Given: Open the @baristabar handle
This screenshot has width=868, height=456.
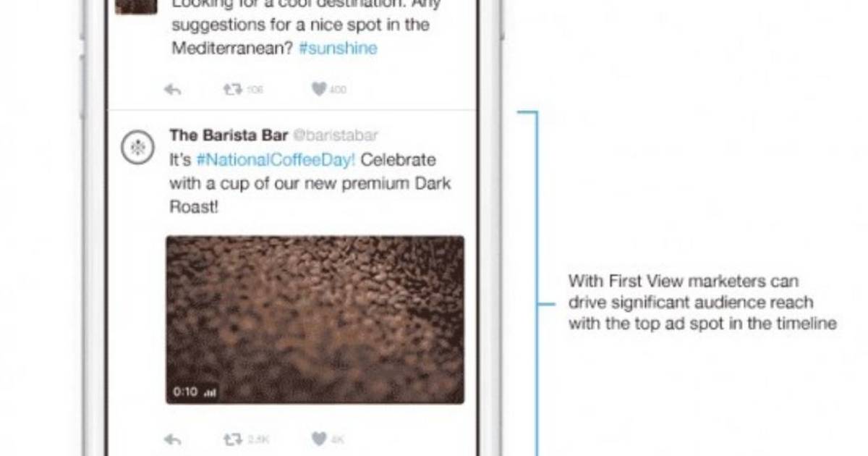Looking at the screenshot, I should point(336,135).
